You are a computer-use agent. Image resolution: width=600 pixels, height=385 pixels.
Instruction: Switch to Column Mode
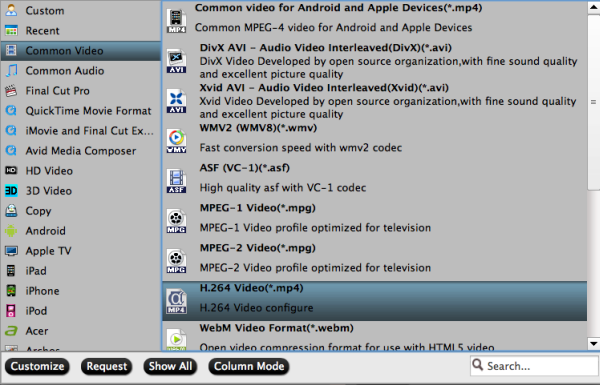tap(249, 366)
